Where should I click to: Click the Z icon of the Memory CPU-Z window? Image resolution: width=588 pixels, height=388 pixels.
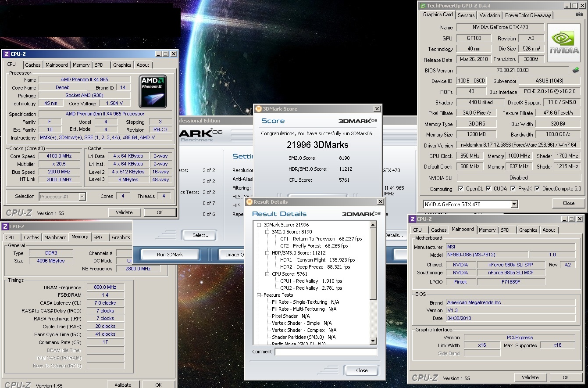click(x=5, y=226)
